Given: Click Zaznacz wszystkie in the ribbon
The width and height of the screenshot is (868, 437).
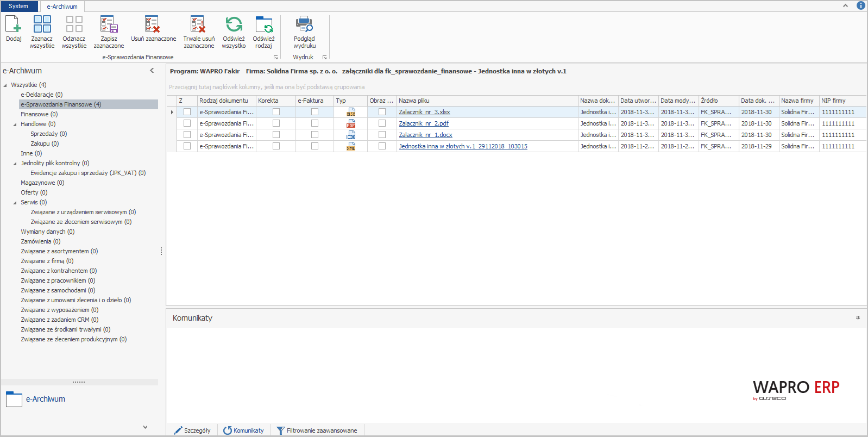Looking at the screenshot, I should [42, 25].
